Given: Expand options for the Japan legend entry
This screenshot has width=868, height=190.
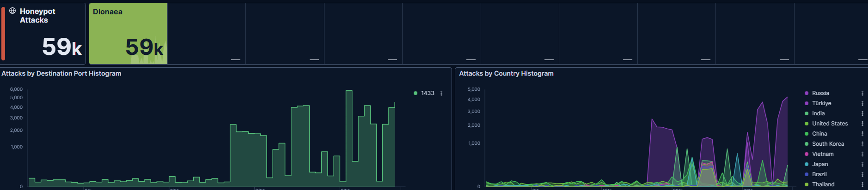Looking at the screenshot, I should pos(862,164).
